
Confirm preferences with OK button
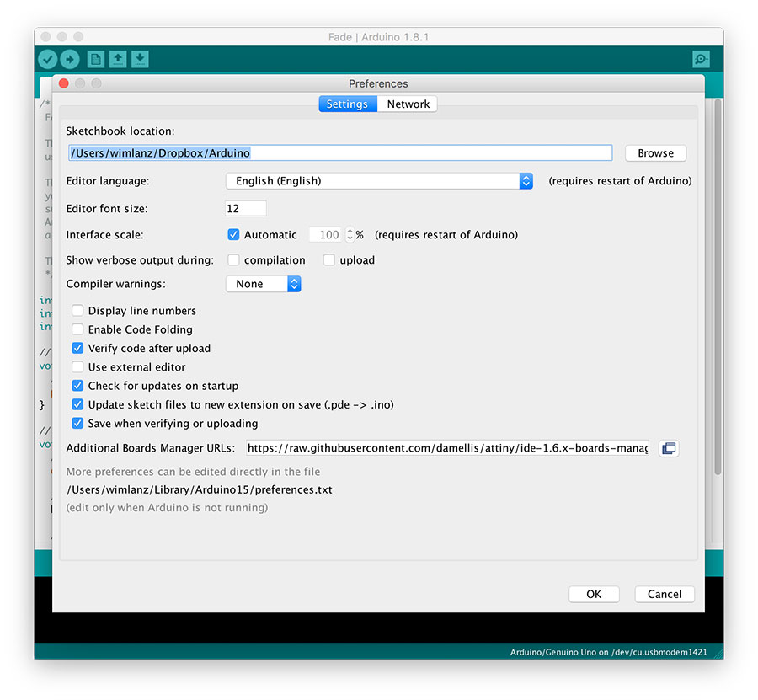[x=594, y=594]
